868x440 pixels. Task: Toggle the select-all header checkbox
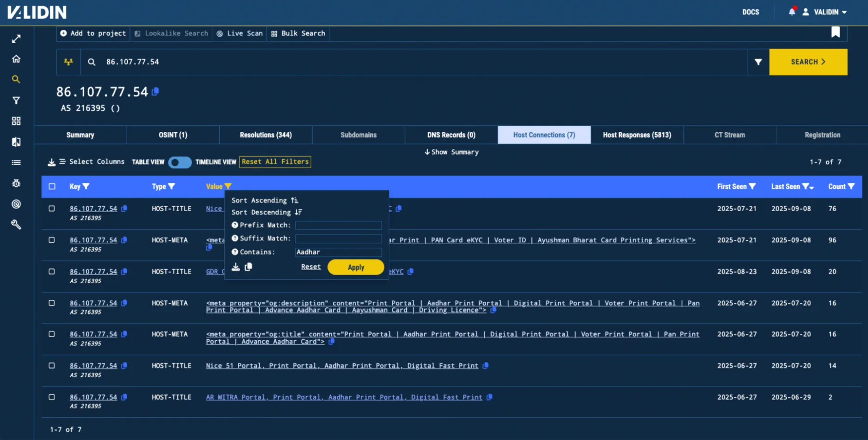pos(52,187)
